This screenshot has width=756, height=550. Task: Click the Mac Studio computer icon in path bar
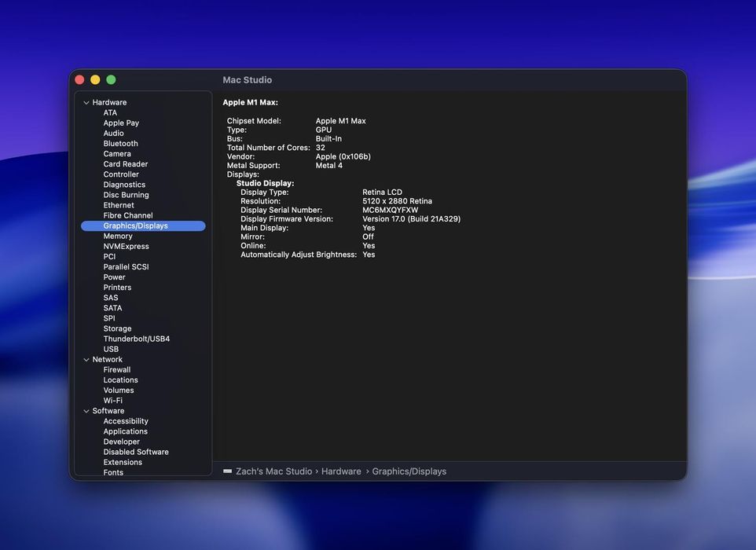(227, 471)
